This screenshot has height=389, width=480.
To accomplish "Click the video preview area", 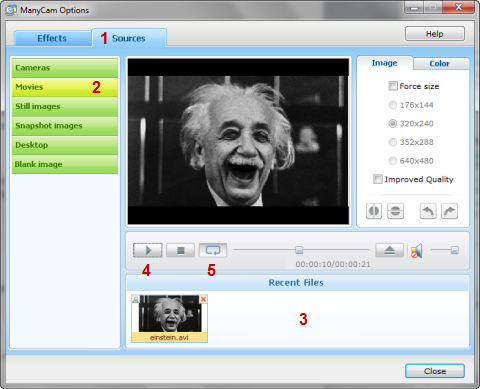I will click(x=238, y=141).
